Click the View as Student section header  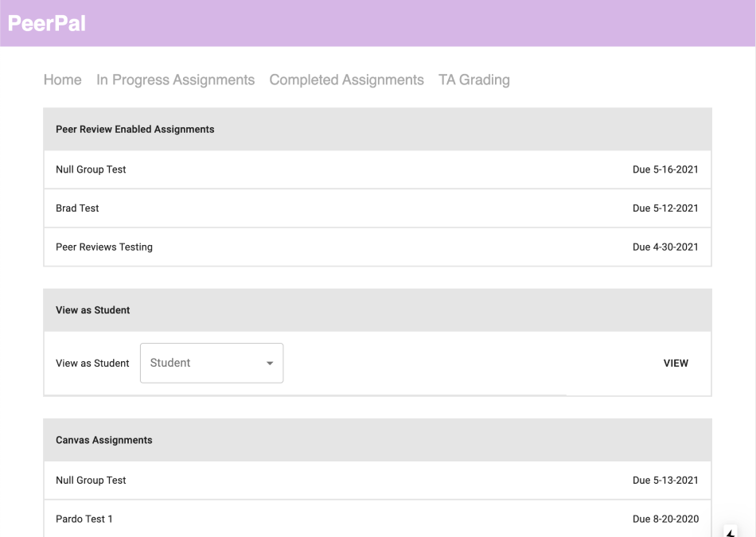[x=377, y=310]
